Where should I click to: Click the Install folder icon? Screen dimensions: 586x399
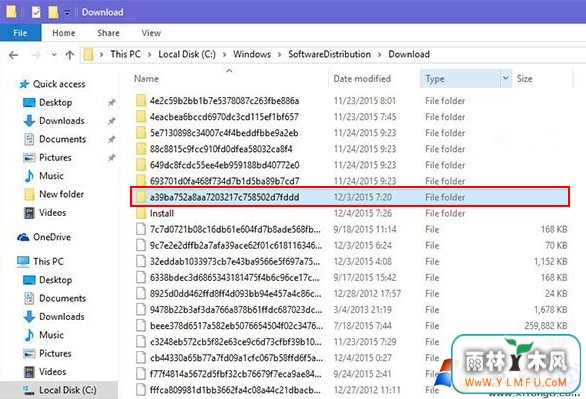click(141, 213)
